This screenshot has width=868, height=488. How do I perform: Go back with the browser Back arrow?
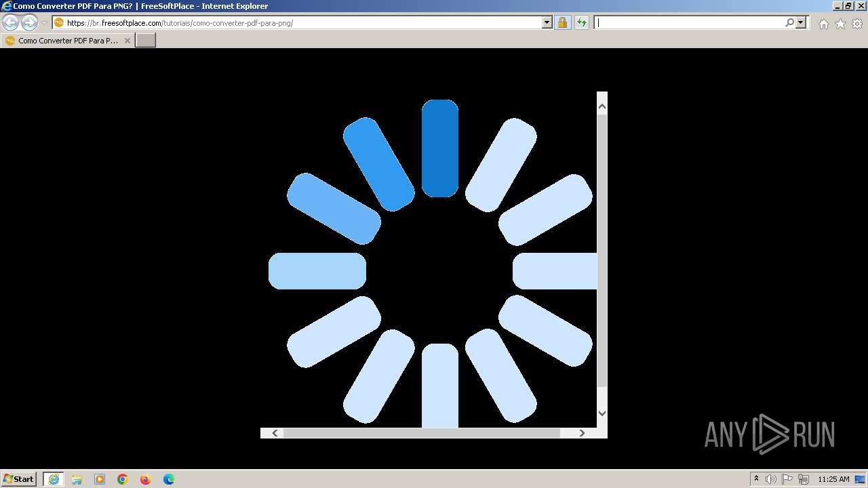(11, 23)
